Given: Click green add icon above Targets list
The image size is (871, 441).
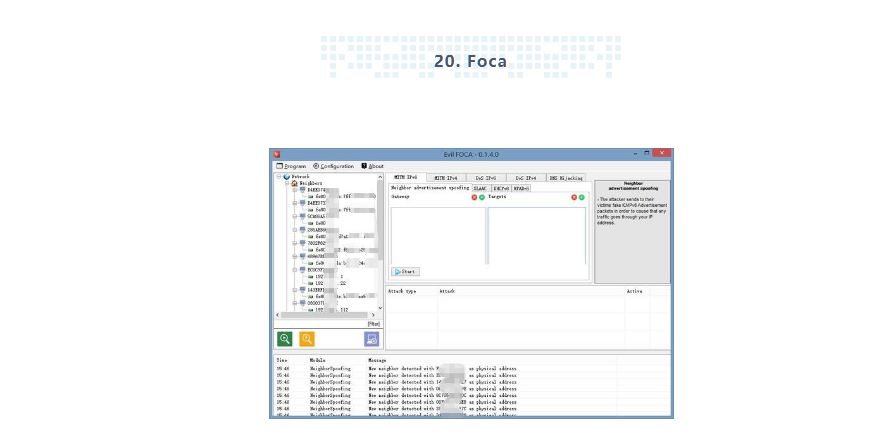Looking at the screenshot, I should pyautogui.click(x=582, y=197).
